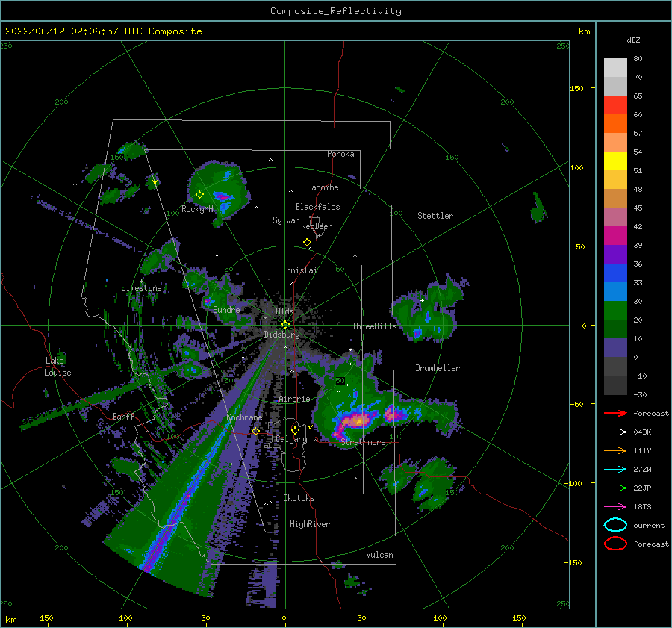Select the orange 111V arrow legend entry
The height and width of the screenshot is (628, 672).
[615, 450]
